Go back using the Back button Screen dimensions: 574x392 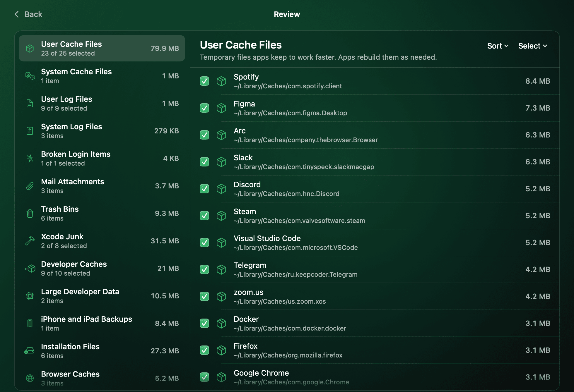pos(28,14)
